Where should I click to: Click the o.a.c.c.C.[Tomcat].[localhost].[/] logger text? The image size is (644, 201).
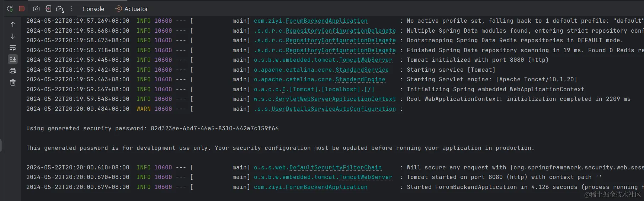(314, 89)
